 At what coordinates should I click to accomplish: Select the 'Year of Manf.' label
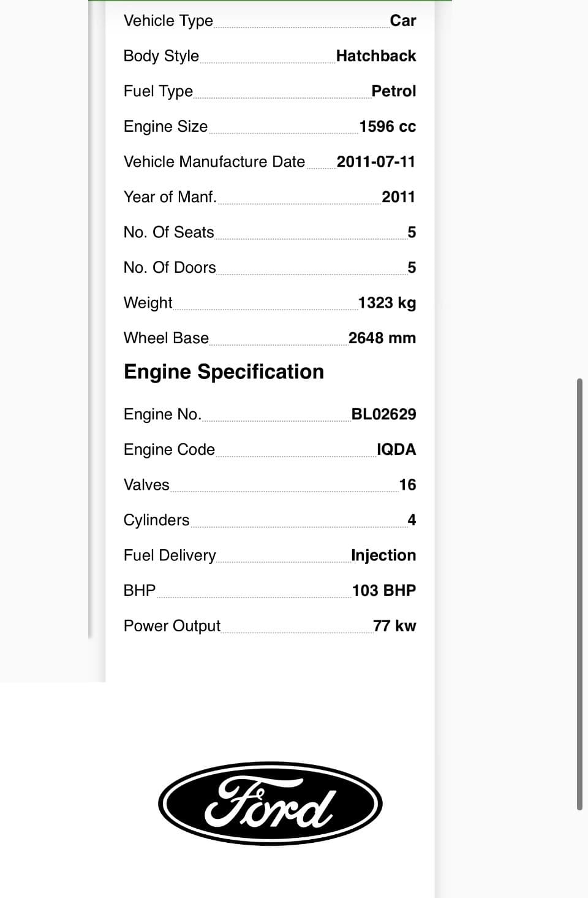[170, 197]
